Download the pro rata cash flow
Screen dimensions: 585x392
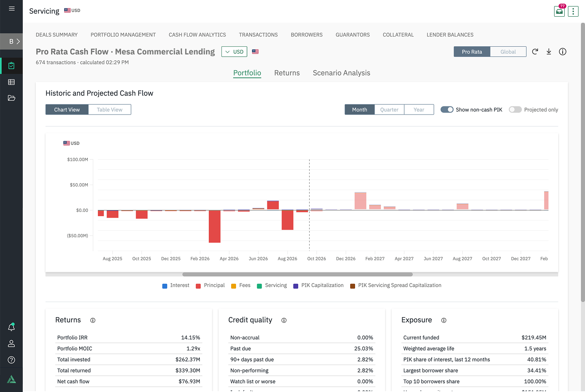point(549,52)
